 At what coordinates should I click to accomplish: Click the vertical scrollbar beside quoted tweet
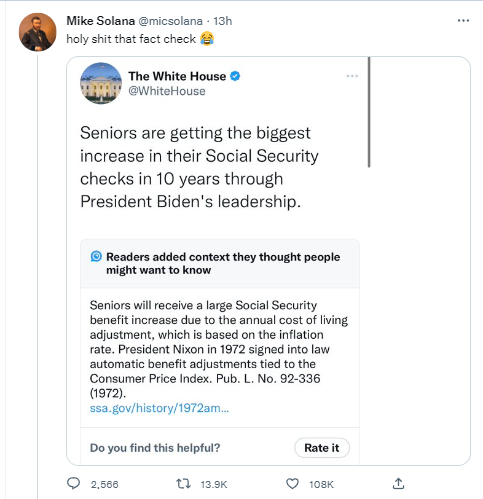369,112
